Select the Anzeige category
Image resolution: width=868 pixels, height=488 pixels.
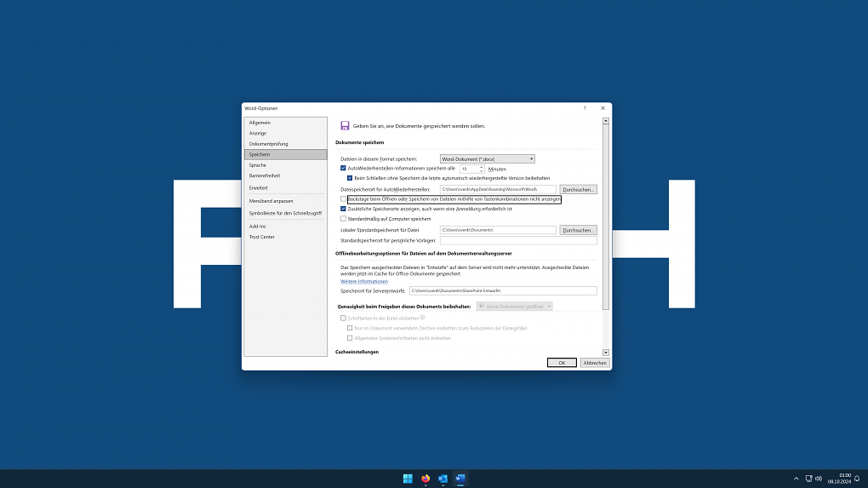pyautogui.click(x=286, y=133)
